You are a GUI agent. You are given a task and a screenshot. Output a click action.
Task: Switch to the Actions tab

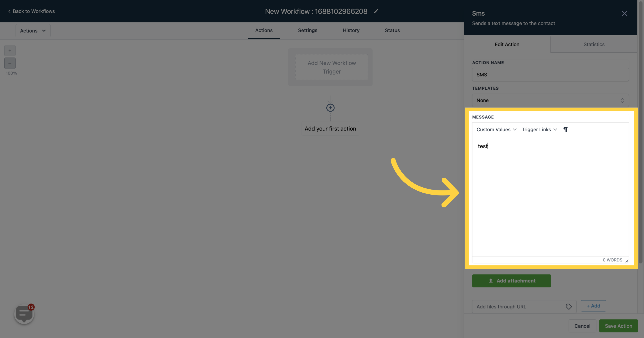pos(264,31)
